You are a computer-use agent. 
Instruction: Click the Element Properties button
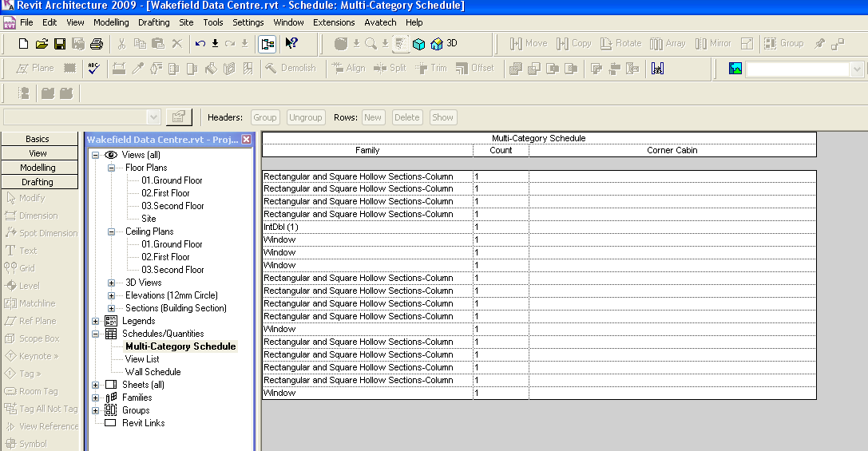pyautogui.click(x=178, y=117)
